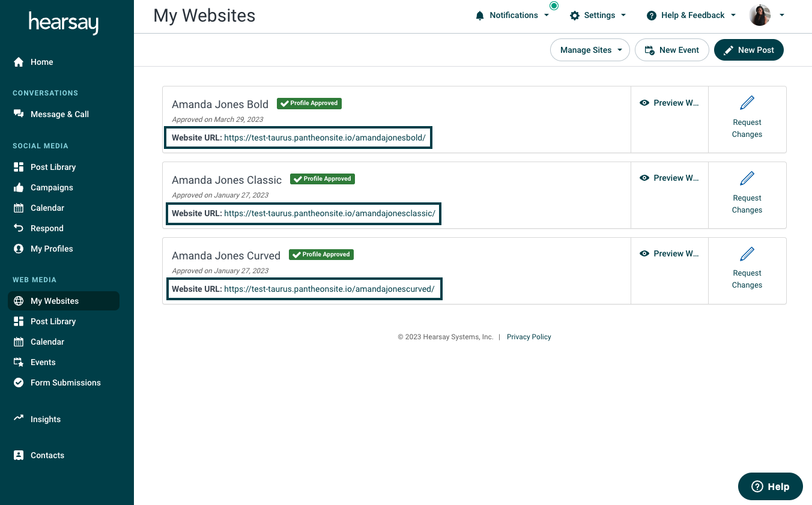
Task: Click Request Changes for Amanda Jones Curved
Action: 747,279
